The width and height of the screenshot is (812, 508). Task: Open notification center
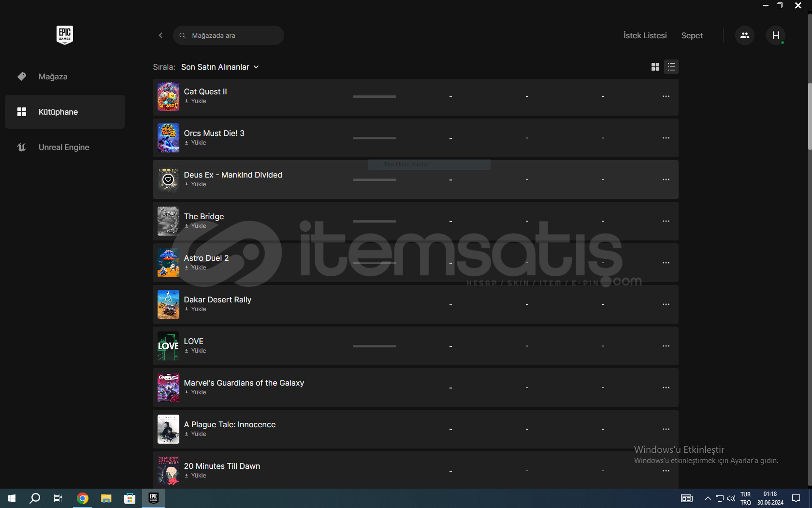796,498
